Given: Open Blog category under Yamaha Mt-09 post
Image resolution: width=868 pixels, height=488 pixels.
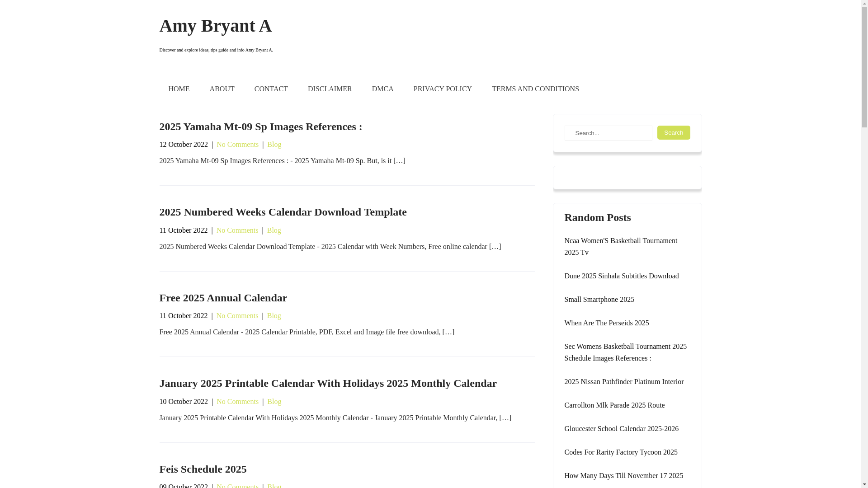Looking at the screenshot, I should [274, 145].
